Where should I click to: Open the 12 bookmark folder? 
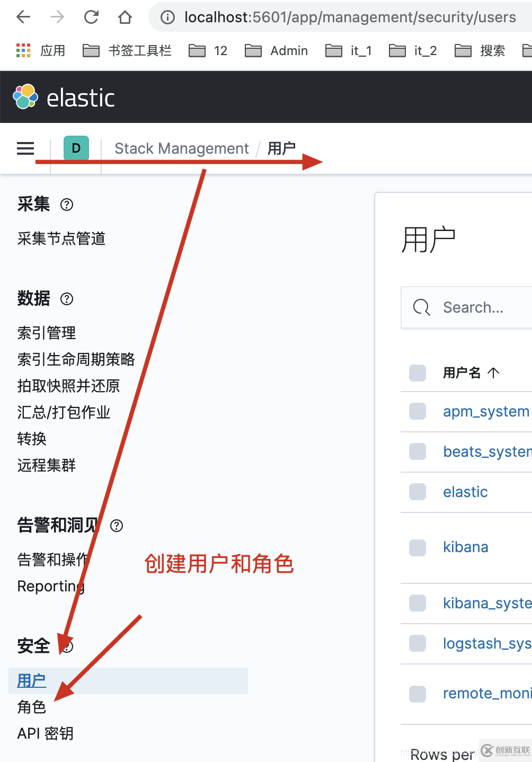(x=208, y=51)
